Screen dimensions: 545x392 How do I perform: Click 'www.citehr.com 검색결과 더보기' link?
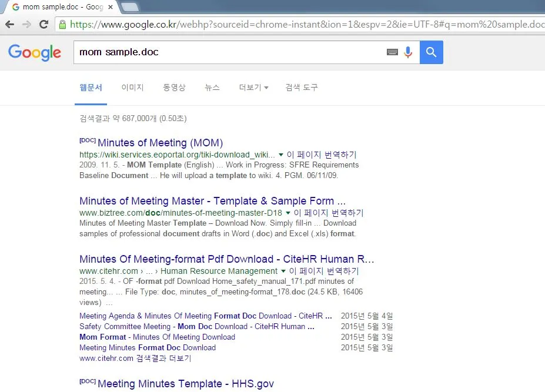tap(135, 359)
